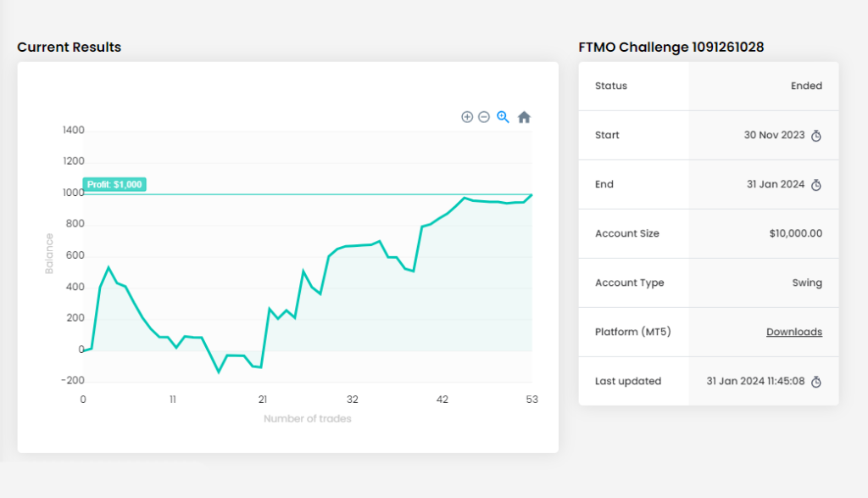Click the chart zoom out minus icon

coord(484,117)
